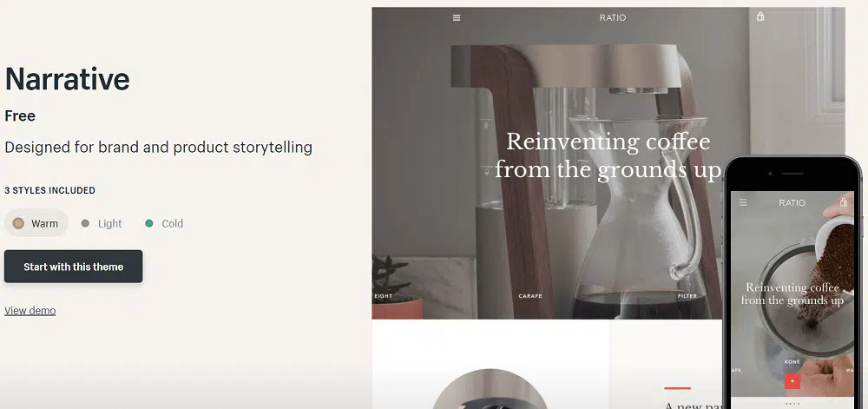This screenshot has width=868, height=409.
Task: Select the CARAFE label on hero image
Action: pos(529,296)
